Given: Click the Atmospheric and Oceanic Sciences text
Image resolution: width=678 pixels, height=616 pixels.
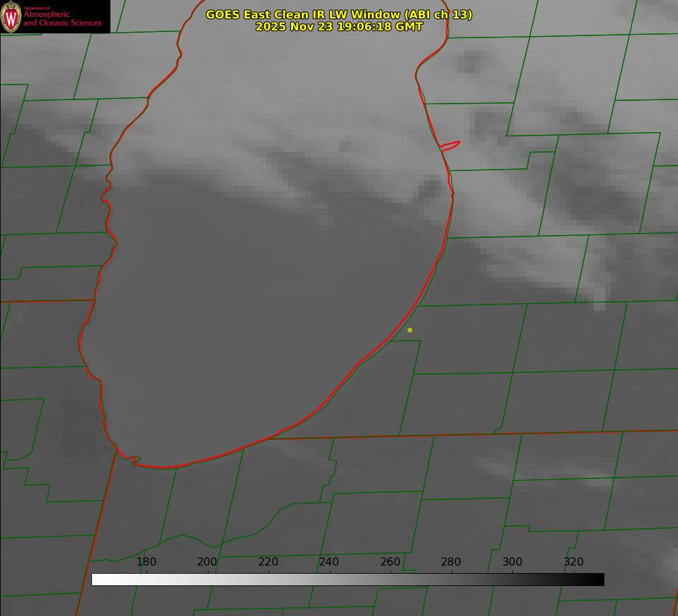Looking at the screenshot, I should [x=62, y=18].
